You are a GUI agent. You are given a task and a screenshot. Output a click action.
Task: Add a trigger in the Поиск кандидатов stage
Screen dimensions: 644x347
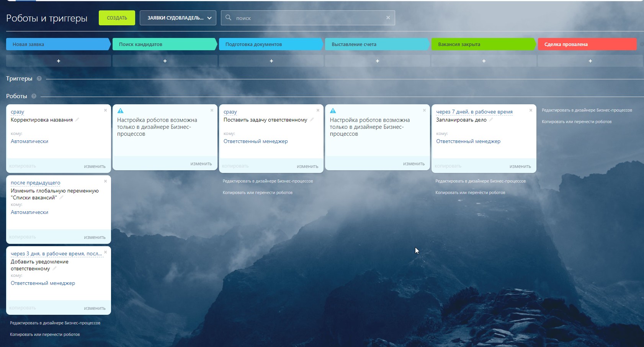(165, 61)
